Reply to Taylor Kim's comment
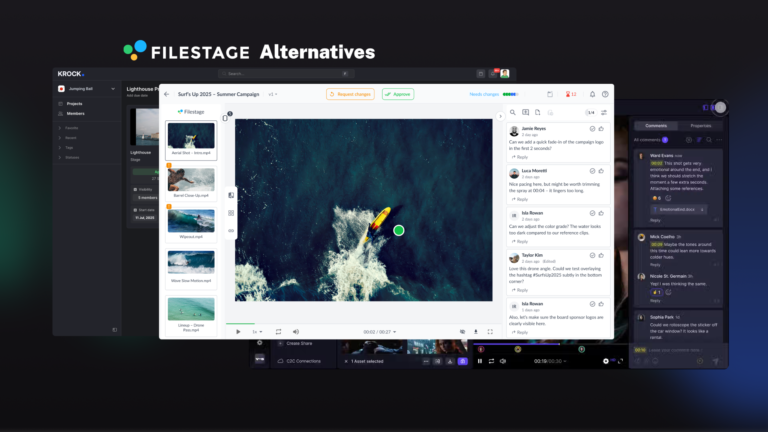The width and height of the screenshot is (768, 432). [x=520, y=290]
